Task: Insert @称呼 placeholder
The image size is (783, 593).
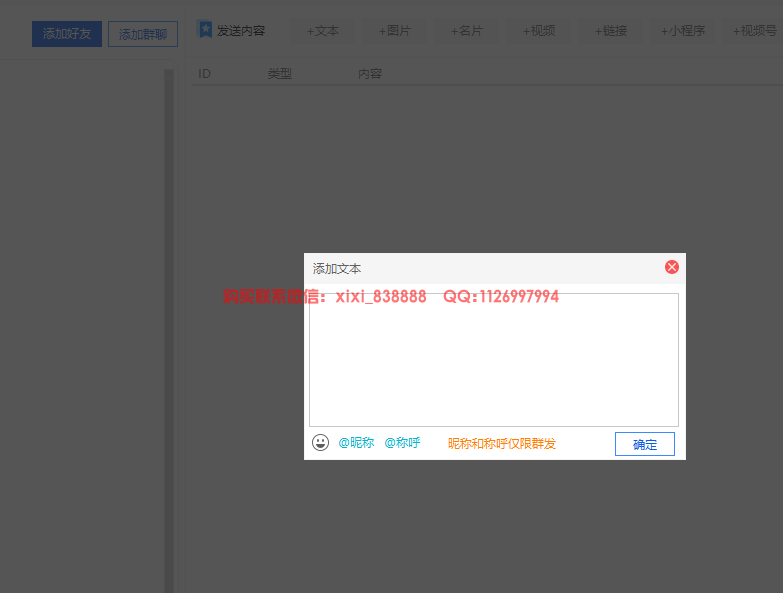Action: point(402,443)
